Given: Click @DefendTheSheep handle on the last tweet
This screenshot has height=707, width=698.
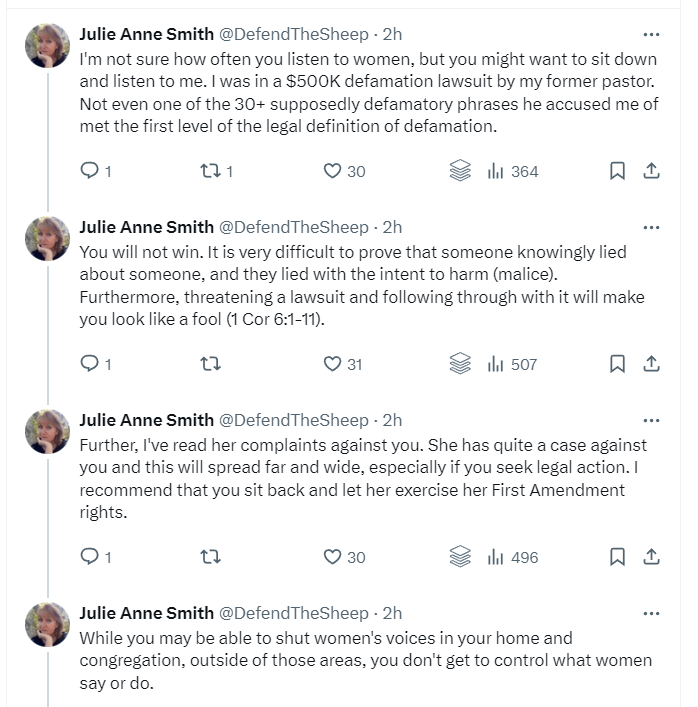Looking at the screenshot, I should pos(293,613).
